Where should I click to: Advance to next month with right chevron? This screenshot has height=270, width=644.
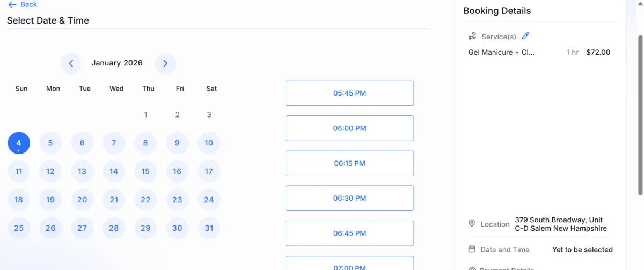(165, 63)
